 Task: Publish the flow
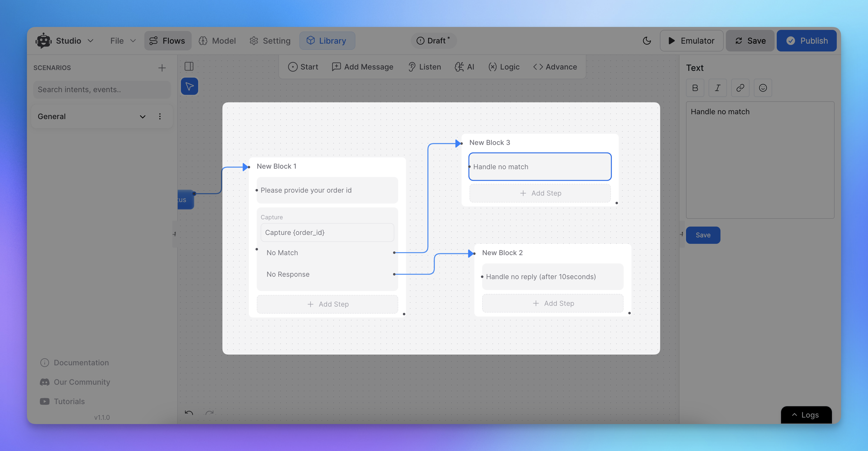[x=806, y=41]
